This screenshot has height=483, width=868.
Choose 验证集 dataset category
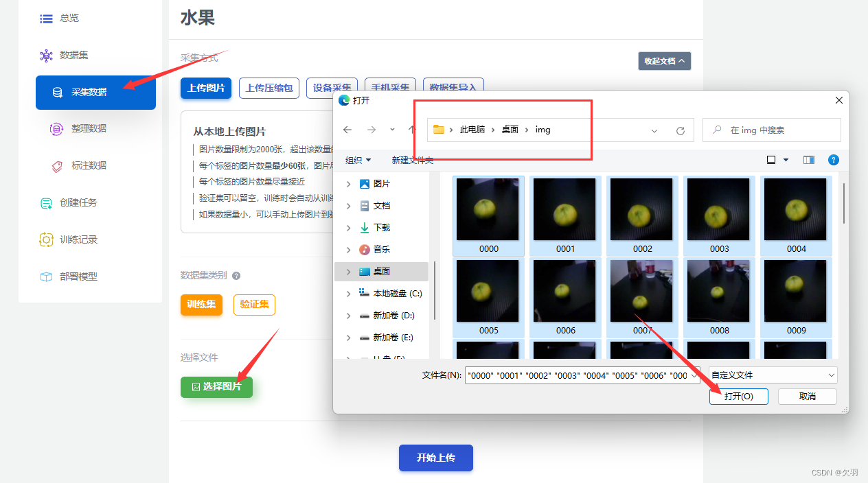click(254, 304)
